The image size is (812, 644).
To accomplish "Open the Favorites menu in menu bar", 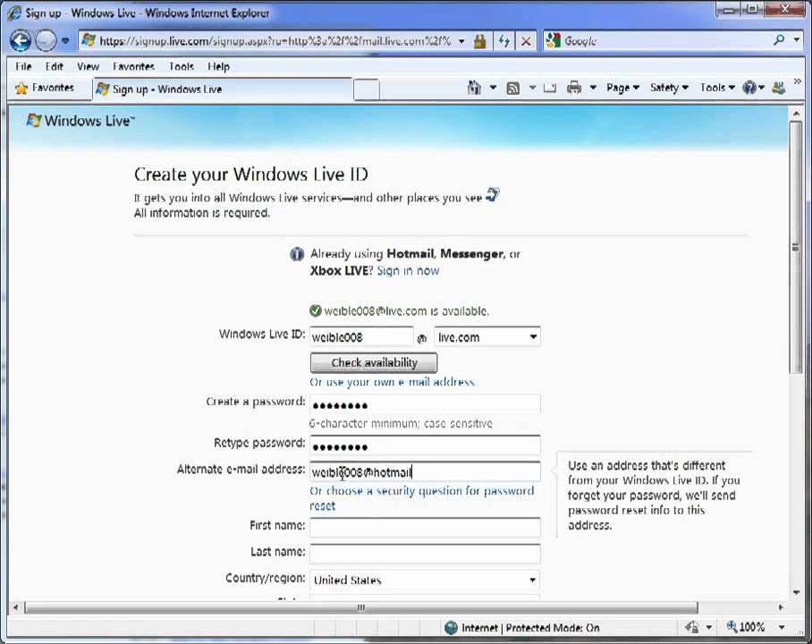I will coord(133,66).
